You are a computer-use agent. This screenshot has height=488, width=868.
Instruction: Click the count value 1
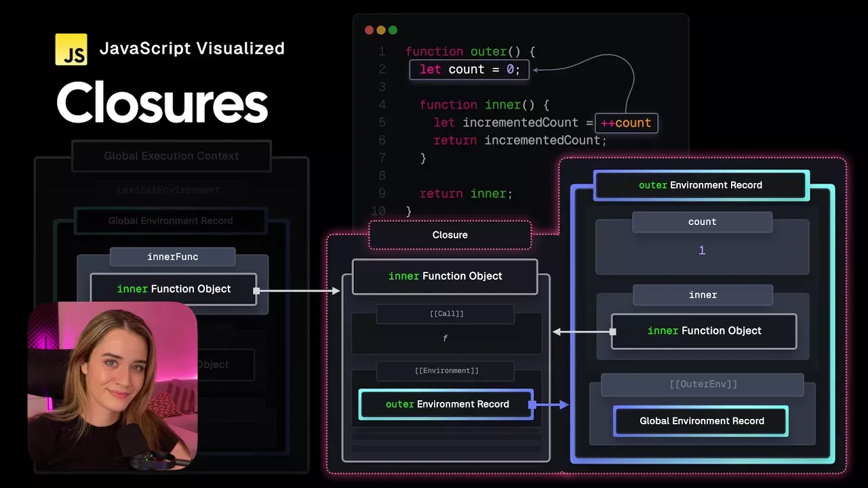(702, 250)
